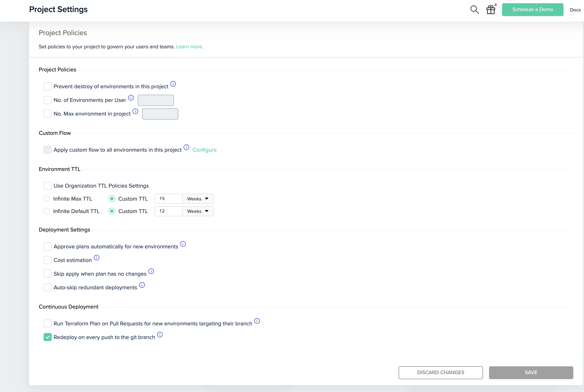Open the Weeks dropdown for Max Custom TTL
The image size is (584, 392).
click(198, 199)
